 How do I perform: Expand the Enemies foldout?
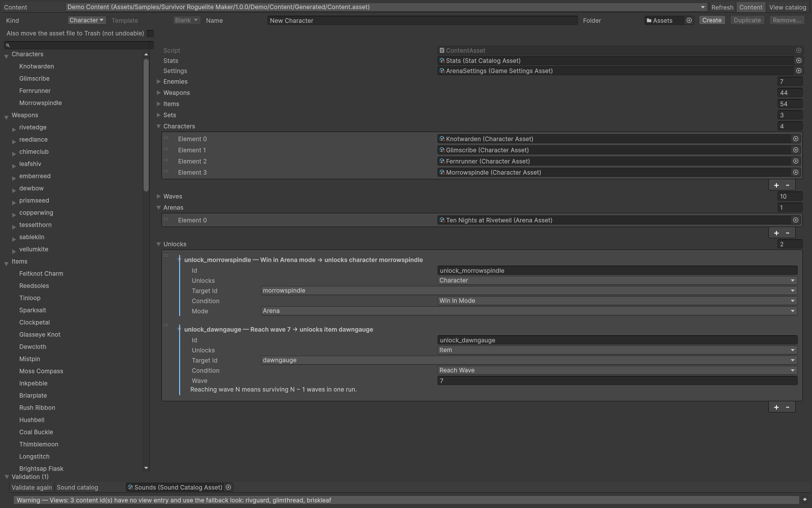(159, 81)
